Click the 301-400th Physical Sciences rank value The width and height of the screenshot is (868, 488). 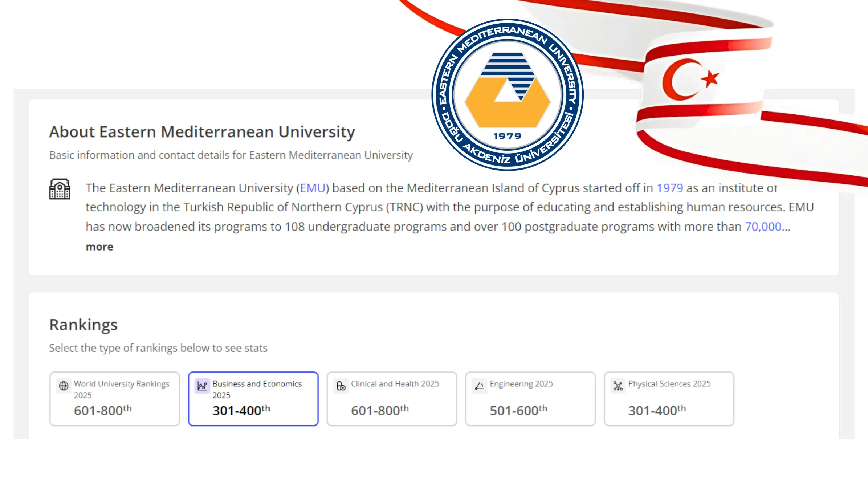click(x=657, y=410)
